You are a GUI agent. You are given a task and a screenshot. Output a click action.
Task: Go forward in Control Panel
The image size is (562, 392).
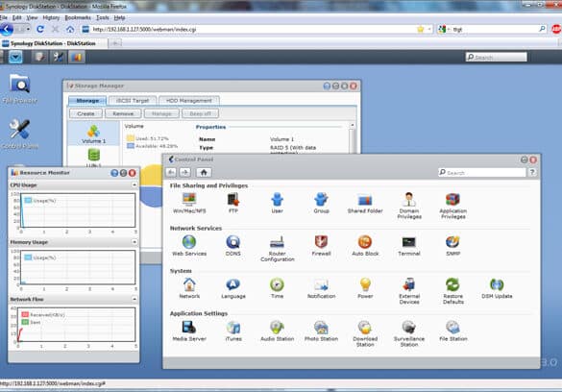[185, 172]
